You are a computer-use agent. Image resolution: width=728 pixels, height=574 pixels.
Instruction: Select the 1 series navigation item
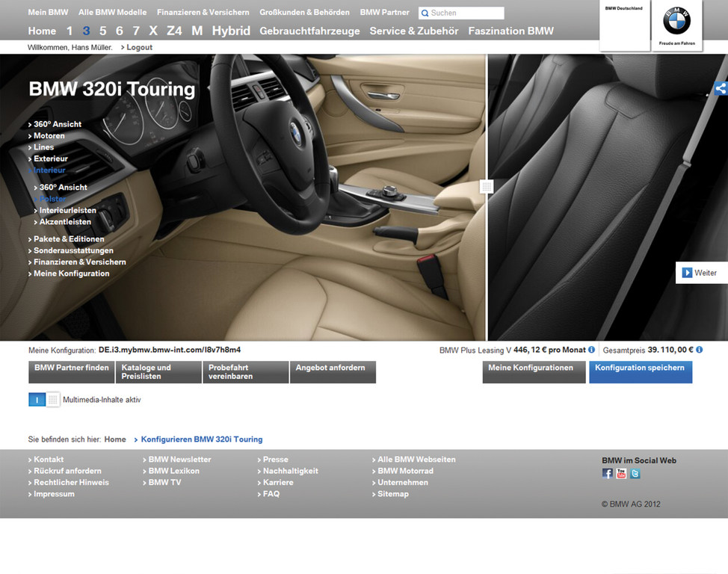coord(70,31)
